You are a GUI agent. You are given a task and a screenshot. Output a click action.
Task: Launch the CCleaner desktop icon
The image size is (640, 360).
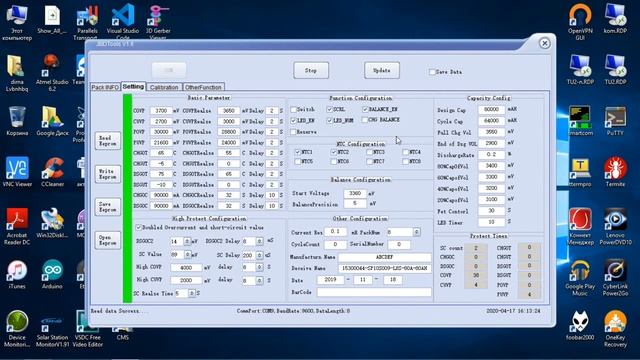coord(52,172)
